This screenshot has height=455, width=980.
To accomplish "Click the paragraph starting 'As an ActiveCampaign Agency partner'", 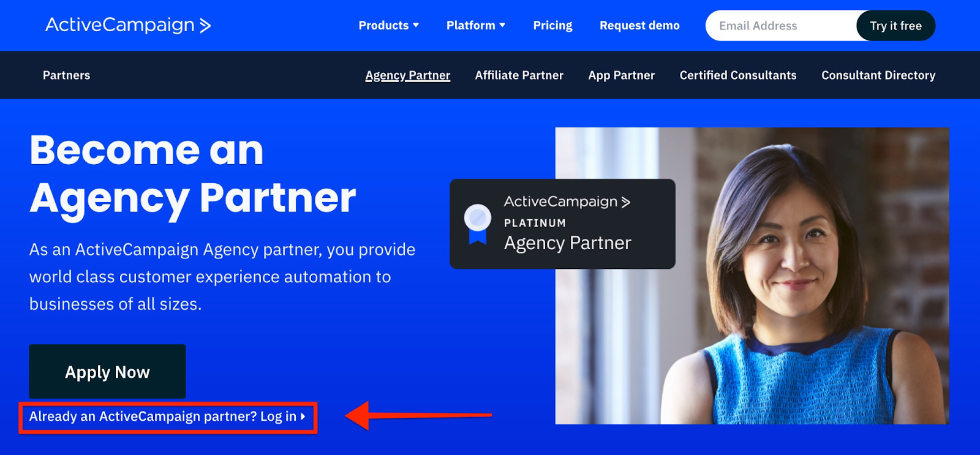I will coord(222,277).
